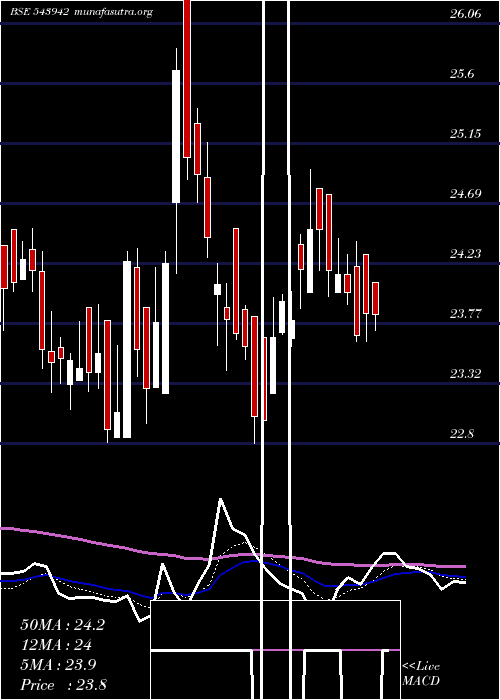Click the tallest white candlestick body
500x700 pixels.
pos(127,350)
